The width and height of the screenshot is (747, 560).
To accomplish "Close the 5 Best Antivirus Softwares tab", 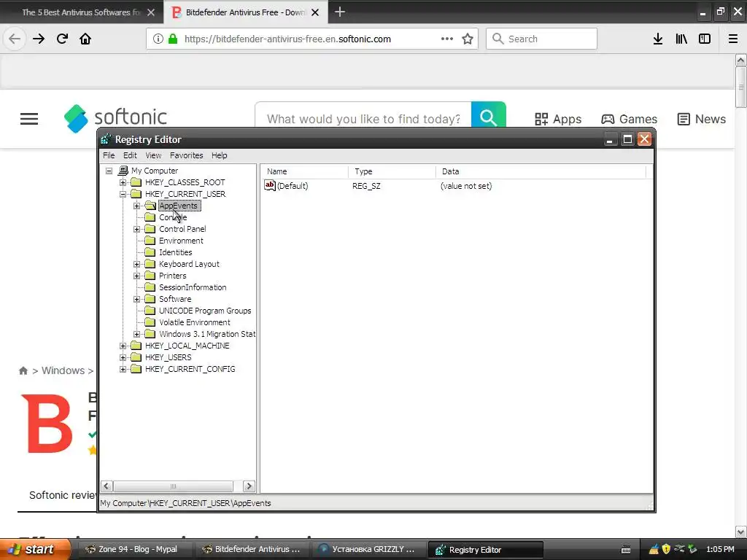I will (x=150, y=12).
